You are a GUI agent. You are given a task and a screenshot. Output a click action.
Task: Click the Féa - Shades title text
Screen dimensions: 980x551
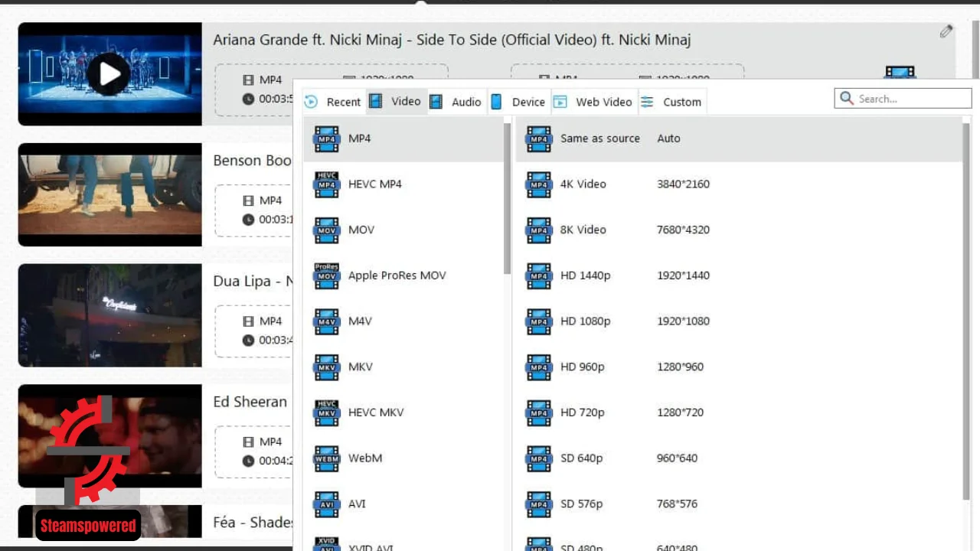(x=253, y=522)
